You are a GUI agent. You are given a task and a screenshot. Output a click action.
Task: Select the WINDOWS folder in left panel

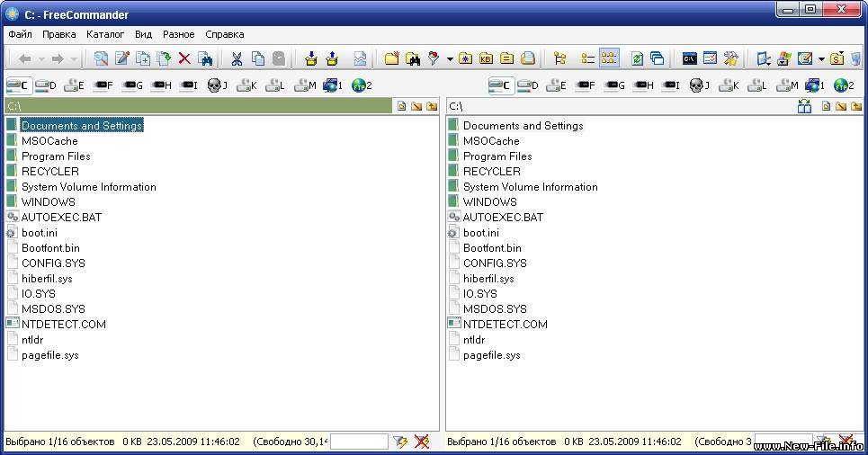48,202
